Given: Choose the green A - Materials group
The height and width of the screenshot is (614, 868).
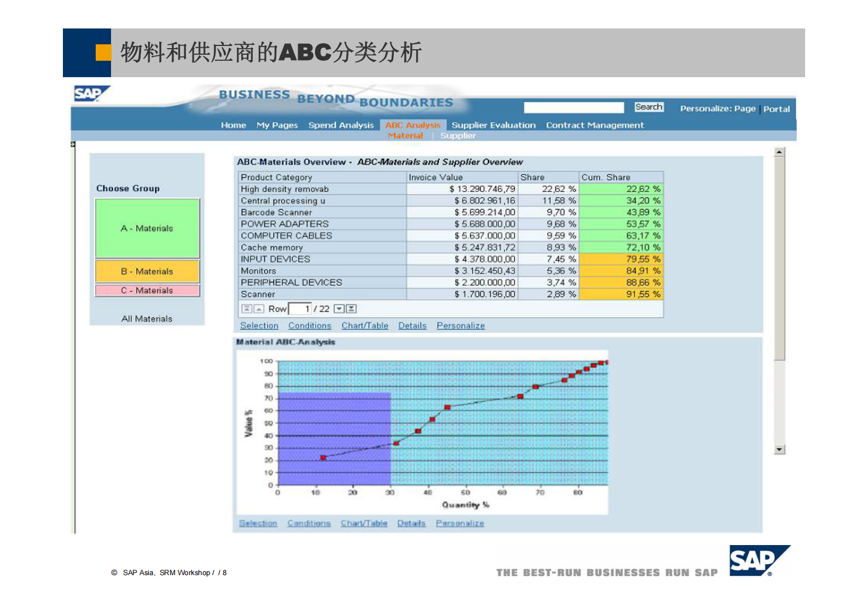Looking at the screenshot, I should [147, 228].
